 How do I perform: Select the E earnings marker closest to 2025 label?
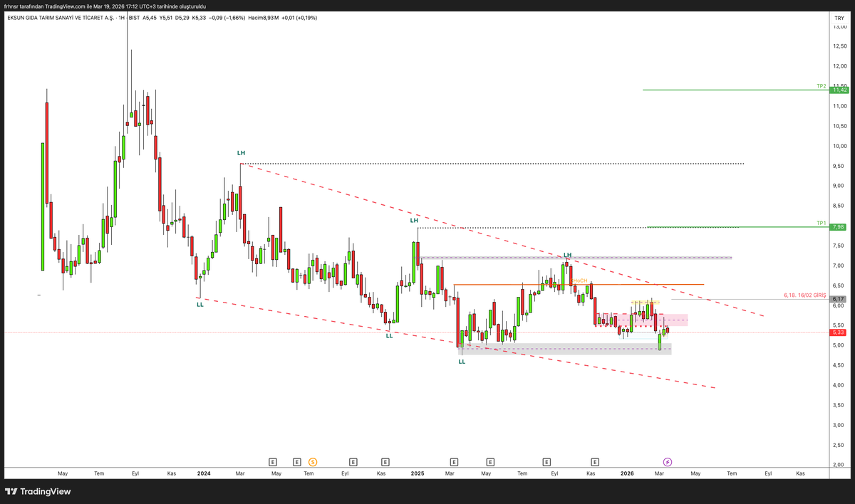tap(385, 461)
